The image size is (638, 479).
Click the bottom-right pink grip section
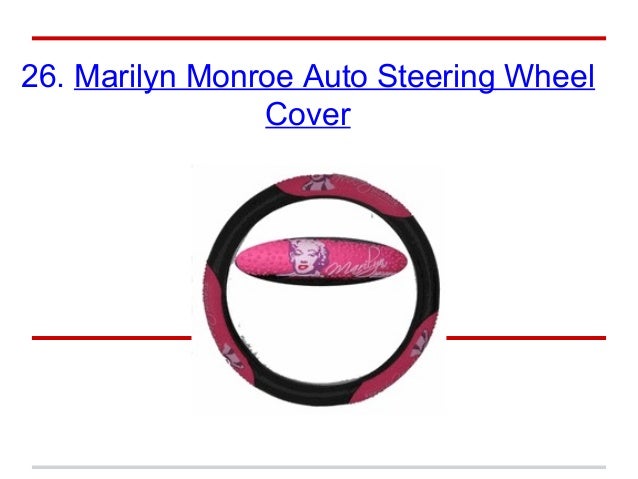pos(378,383)
